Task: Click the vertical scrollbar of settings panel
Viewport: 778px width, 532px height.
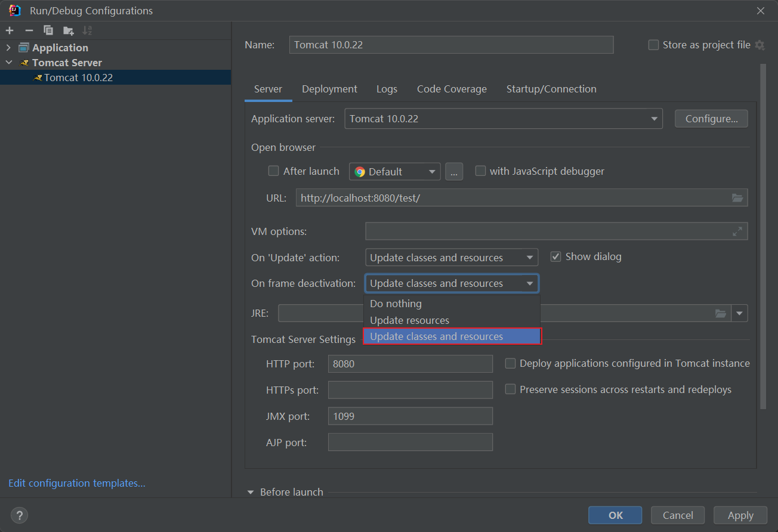Action: [762, 237]
